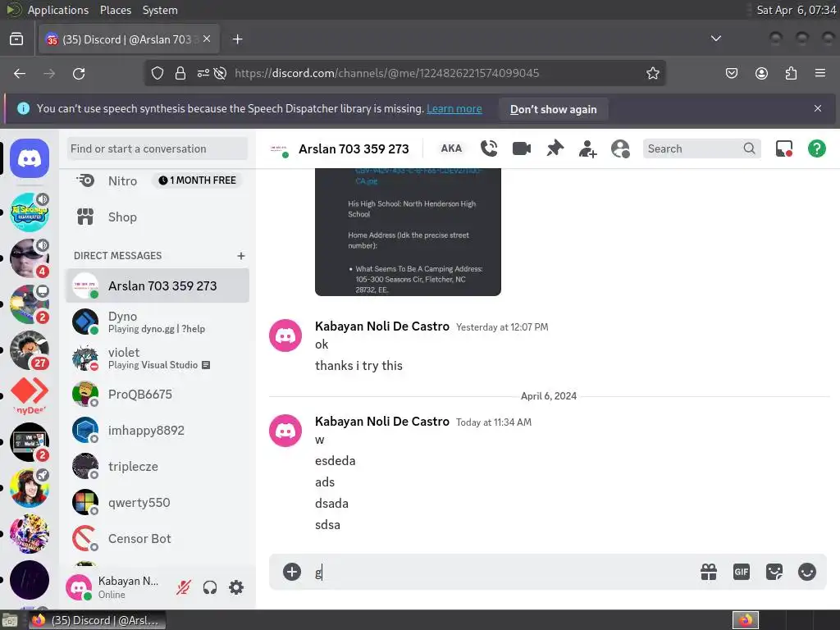Open DM with ProQB6675
The height and width of the screenshot is (630, 840).
click(x=157, y=395)
